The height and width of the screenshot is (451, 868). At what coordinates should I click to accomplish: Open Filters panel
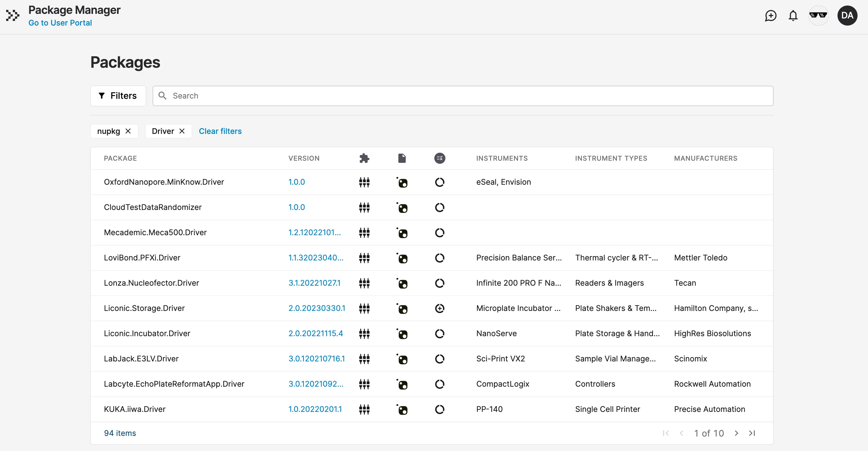coord(118,95)
